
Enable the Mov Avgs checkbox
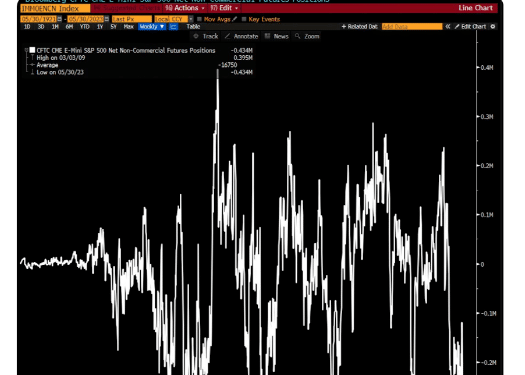coord(200,19)
